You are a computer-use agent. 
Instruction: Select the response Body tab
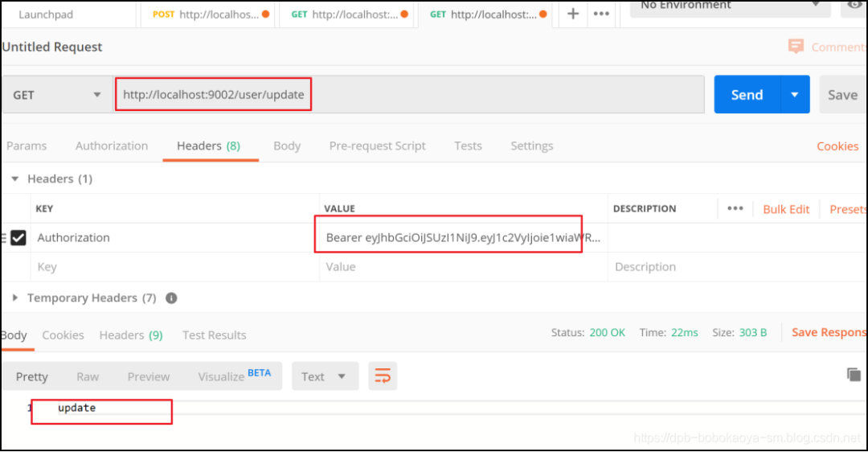tap(14, 335)
